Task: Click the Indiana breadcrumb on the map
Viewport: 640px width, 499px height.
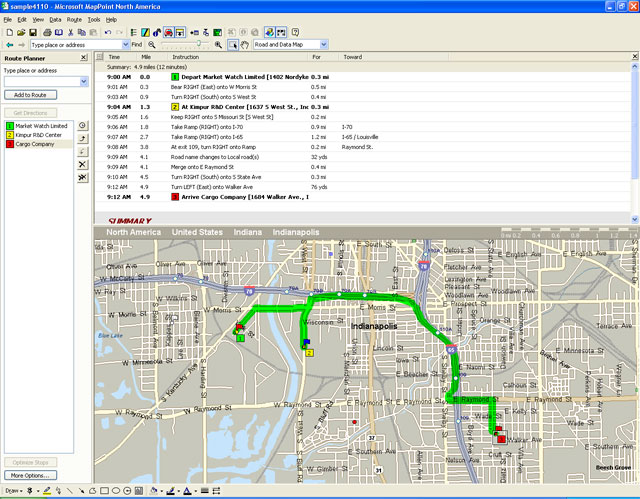Action: (x=247, y=232)
